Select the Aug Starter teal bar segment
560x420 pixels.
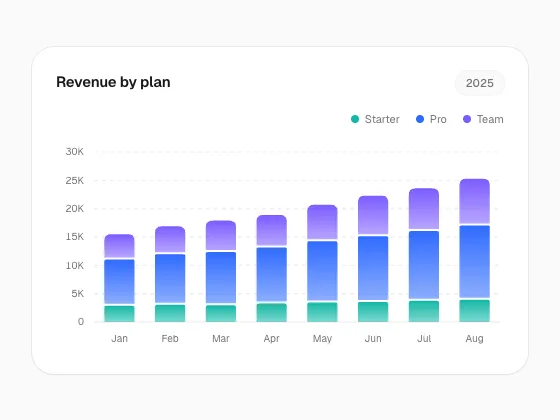(x=475, y=311)
